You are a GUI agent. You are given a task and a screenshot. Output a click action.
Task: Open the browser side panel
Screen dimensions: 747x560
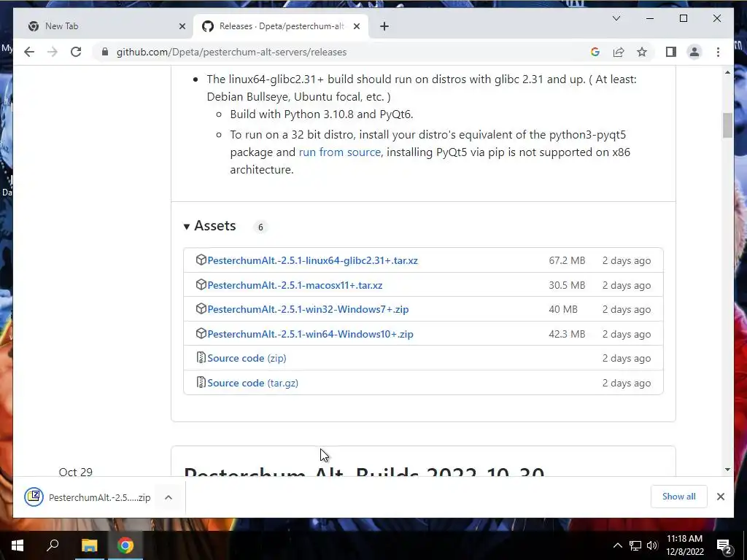[671, 52]
